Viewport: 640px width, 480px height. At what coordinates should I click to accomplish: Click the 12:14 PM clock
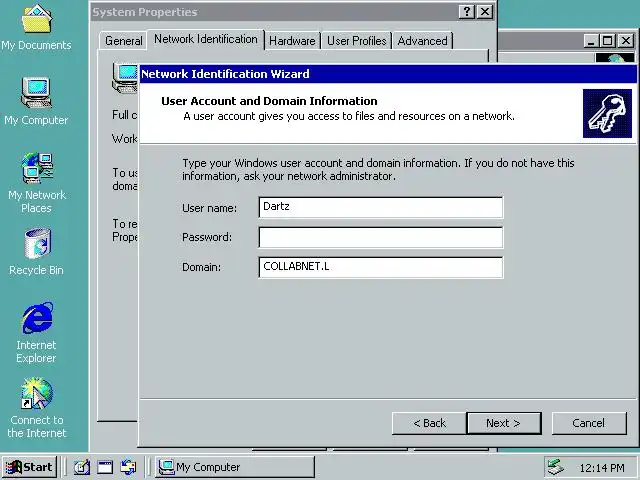tap(602, 468)
